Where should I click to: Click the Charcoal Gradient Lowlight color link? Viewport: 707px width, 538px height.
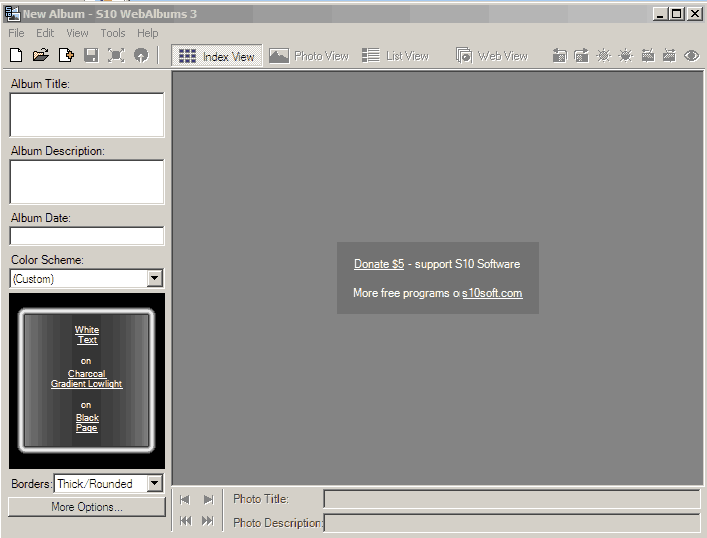point(87,379)
